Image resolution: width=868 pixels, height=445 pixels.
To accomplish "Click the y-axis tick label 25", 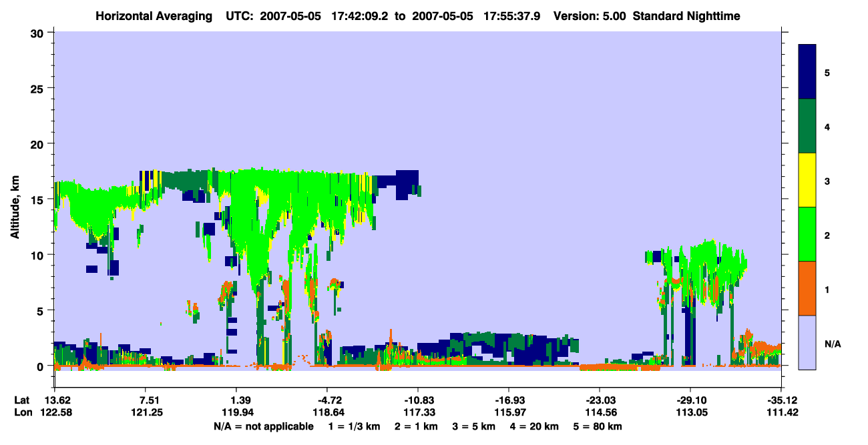I will tap(39, 88).
